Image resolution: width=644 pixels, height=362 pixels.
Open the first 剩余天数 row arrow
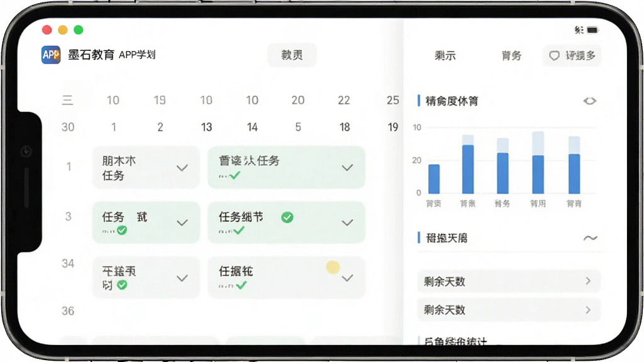588,281
